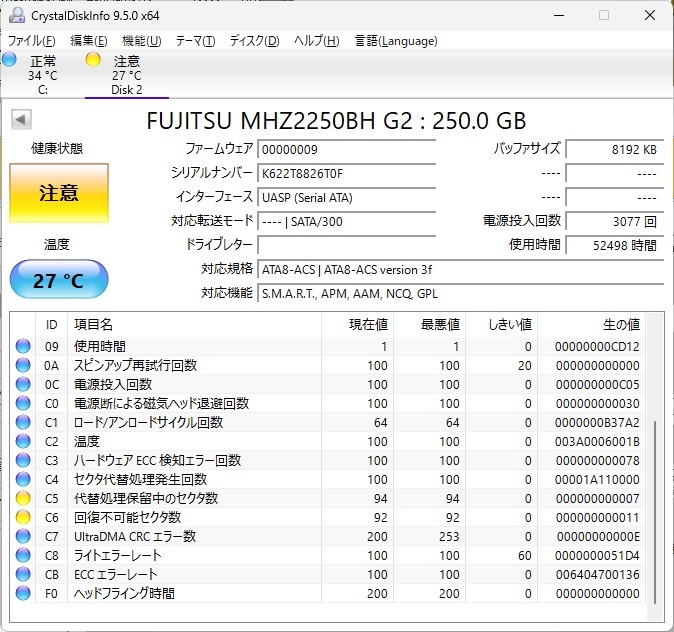Click the serial number field K622T8826T0F
The width and height of the screenshot is (674, 632).
click(x=346, y=174)
